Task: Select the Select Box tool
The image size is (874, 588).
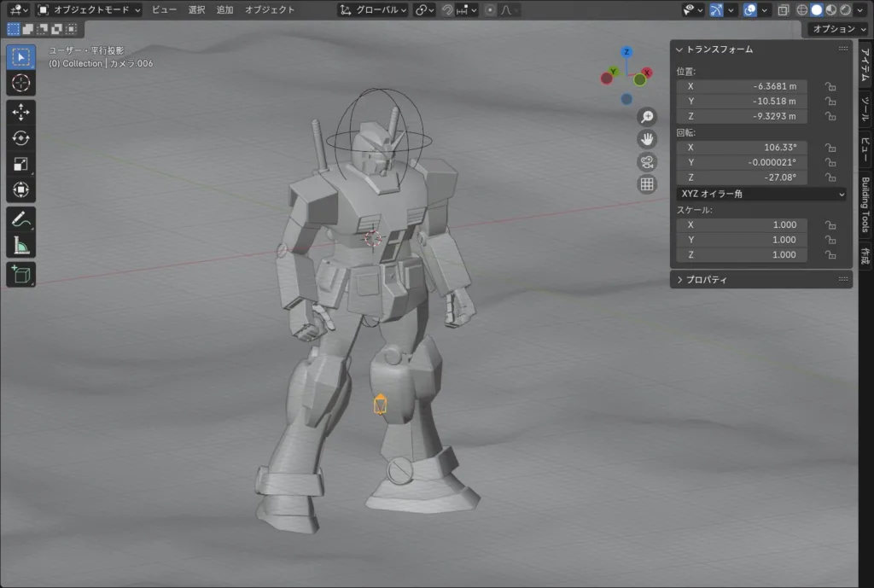Action: point(21,57)
